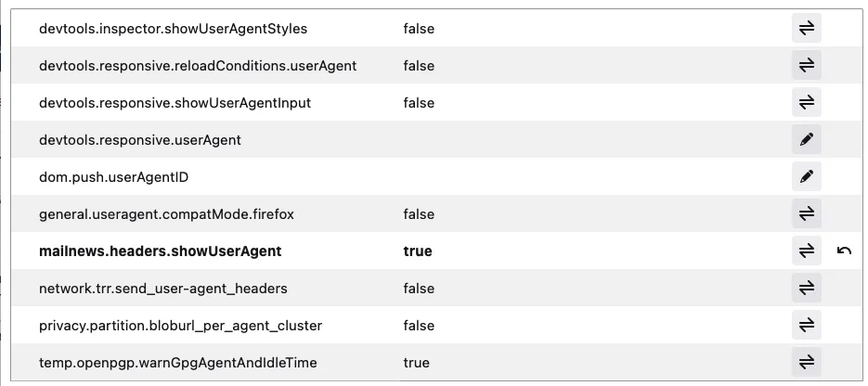The height and width of the screenshot is (386, 868).
Task: Select network.trr.send_user-agent_headers preference name
Action: 162,289
